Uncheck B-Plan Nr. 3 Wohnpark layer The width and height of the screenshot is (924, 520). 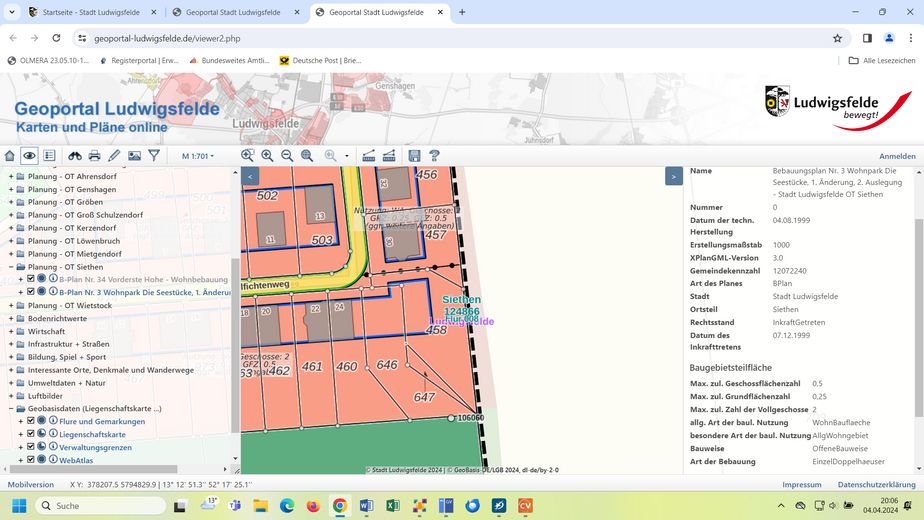pyautogui.click(x=31, y=291)
